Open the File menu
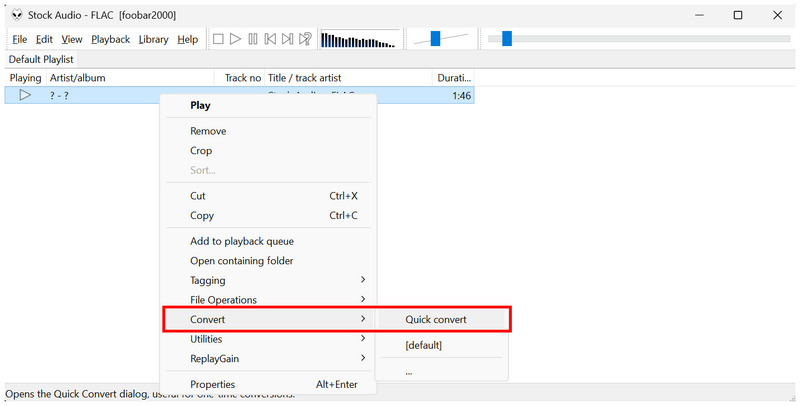Screen dimensions: 800x406 click(x=19, y=39)
